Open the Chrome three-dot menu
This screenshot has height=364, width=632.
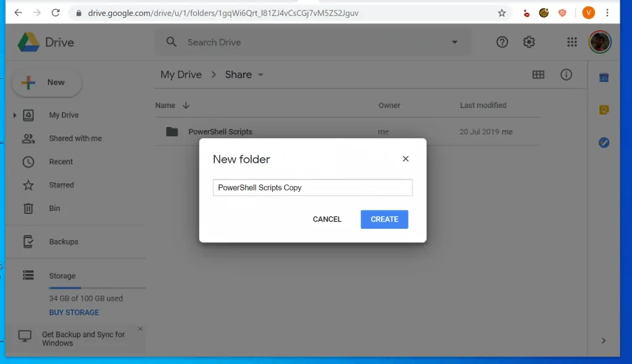click(607, 12)
